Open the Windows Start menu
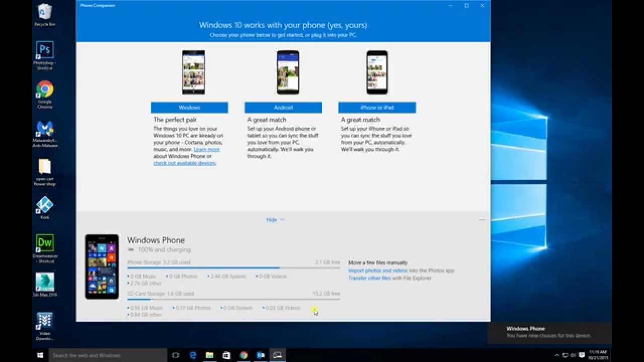The height and width of the screenshot is (362, 644). click(x=40, y=355)
